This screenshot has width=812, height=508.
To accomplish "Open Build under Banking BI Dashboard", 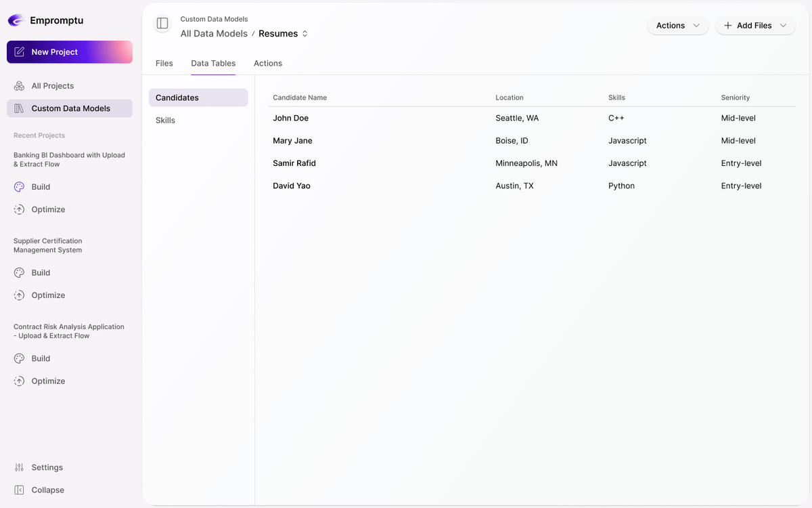I will coord(41,187).
